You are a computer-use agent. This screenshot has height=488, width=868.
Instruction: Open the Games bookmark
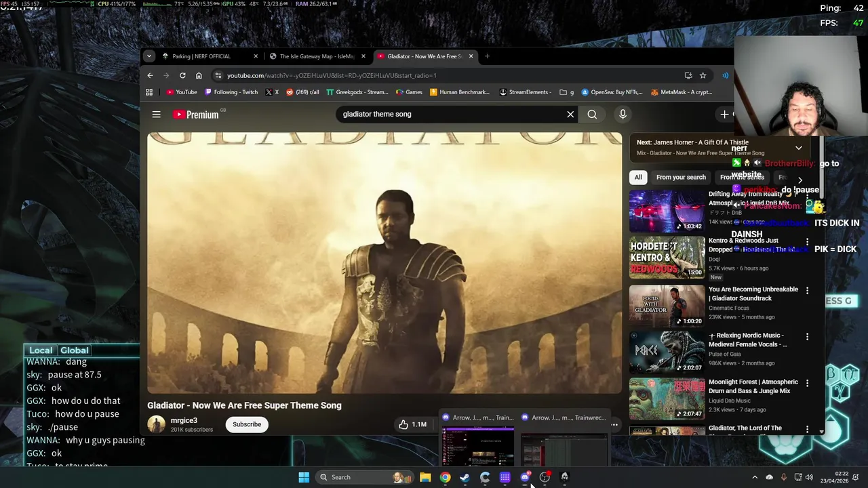(410, 92)
